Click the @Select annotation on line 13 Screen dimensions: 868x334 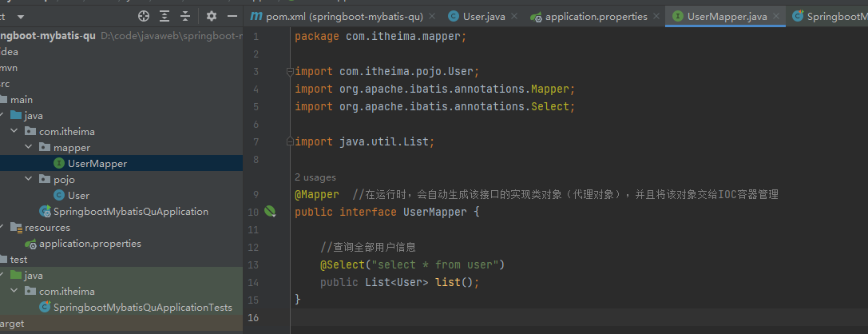point(342,264)
